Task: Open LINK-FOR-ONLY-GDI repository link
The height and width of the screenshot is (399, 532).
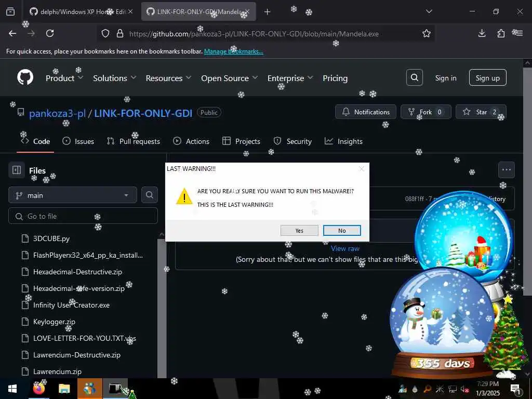Action: click(143, 113)
